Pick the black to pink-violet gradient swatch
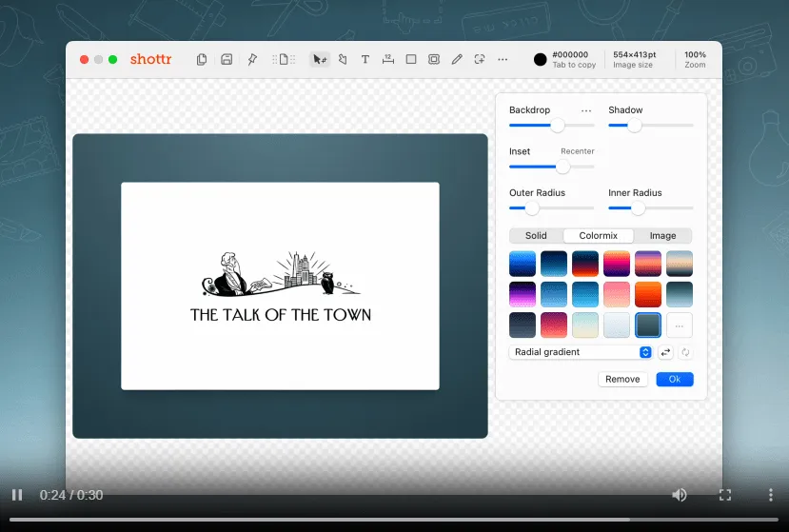 (x=523, y=294)
